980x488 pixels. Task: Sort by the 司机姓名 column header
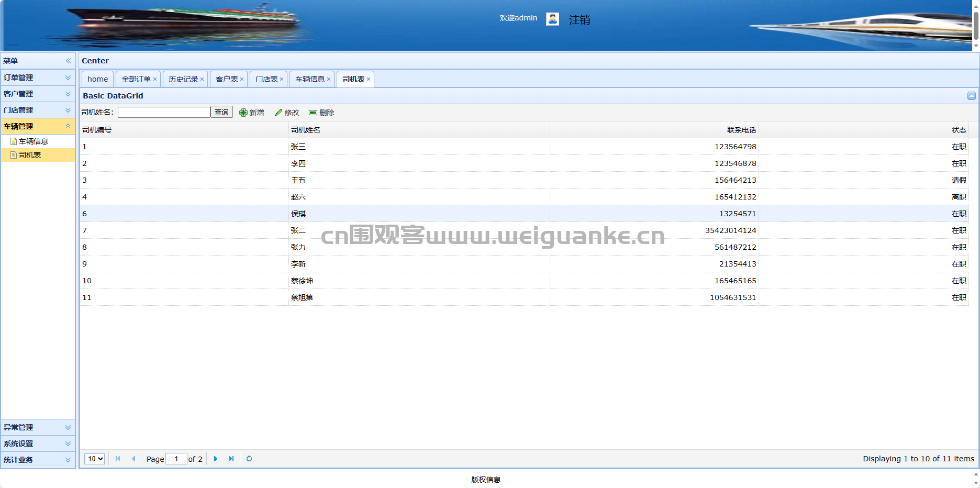(419, 130)
